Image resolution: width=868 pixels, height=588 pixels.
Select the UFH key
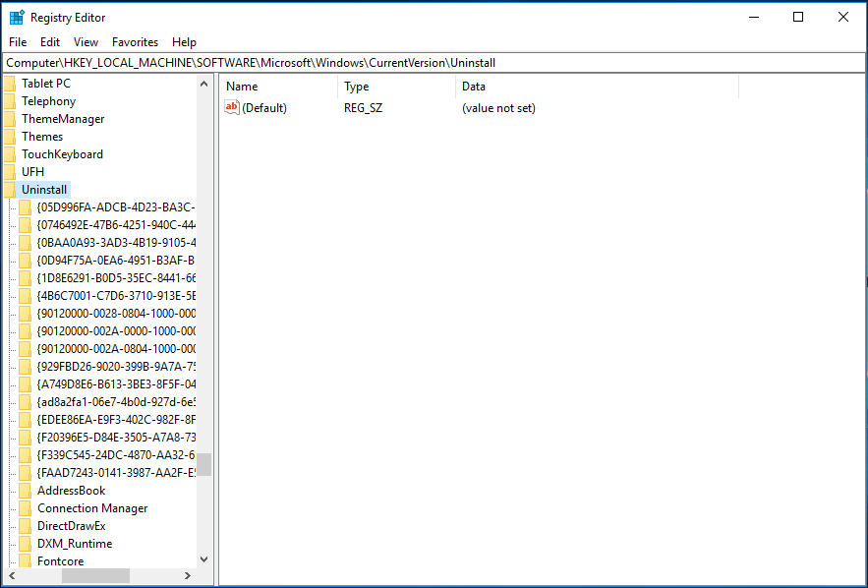pos(32,172)
